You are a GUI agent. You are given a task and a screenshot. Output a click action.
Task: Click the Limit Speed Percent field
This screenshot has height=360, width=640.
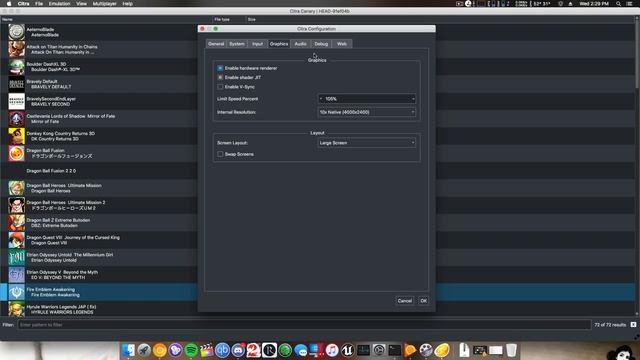pos(367,99)
